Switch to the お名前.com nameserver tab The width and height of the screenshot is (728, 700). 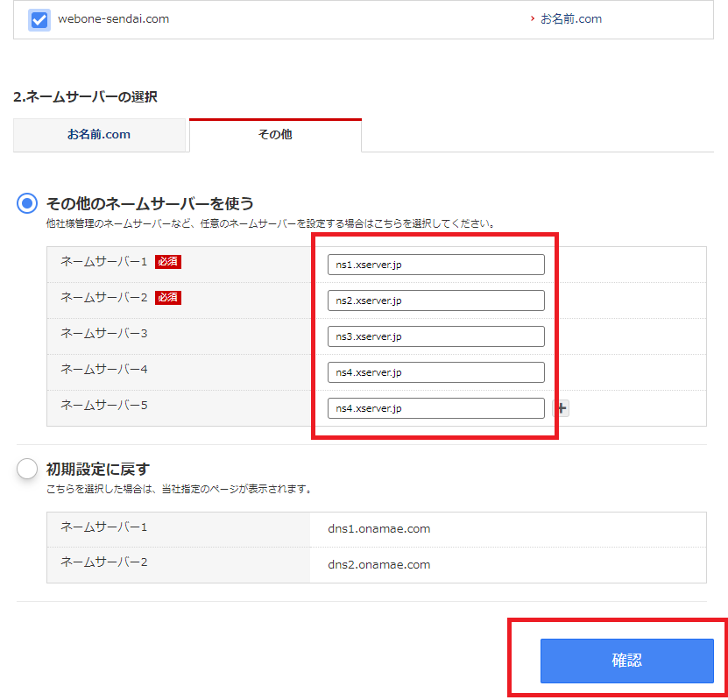click(99, 135)
